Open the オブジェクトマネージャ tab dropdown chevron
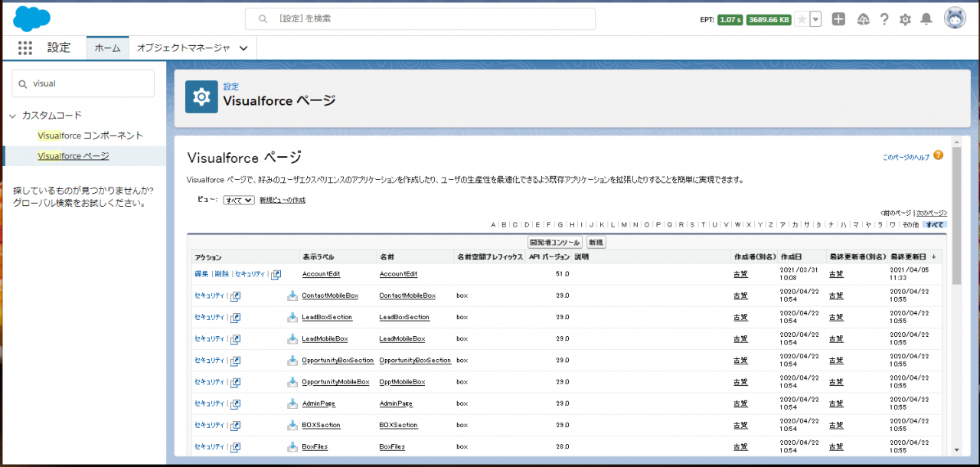 tap(243, 48)
